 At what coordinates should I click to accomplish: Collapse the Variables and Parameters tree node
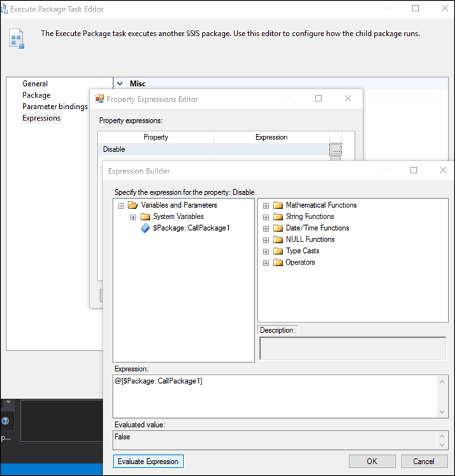point(120,205)
